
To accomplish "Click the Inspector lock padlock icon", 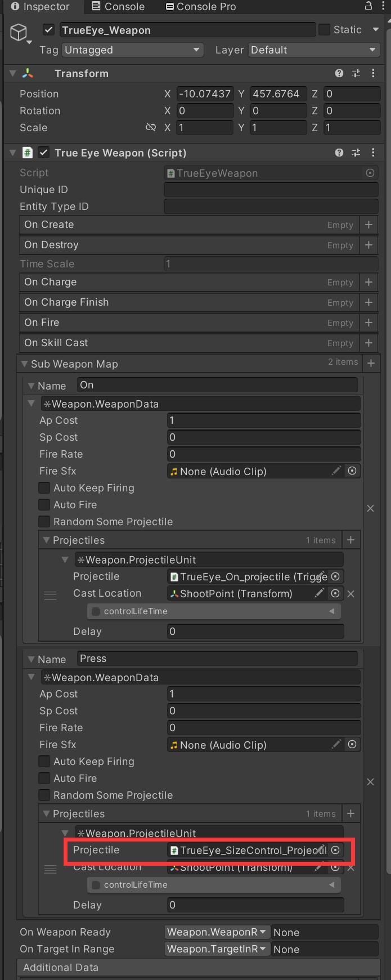I will [x=368, y=6].
